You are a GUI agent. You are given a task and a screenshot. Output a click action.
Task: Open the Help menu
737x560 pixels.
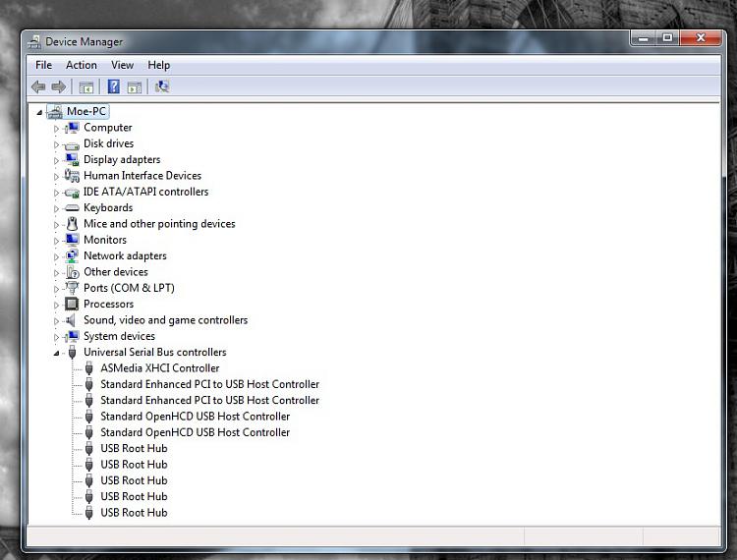(159, 65)
